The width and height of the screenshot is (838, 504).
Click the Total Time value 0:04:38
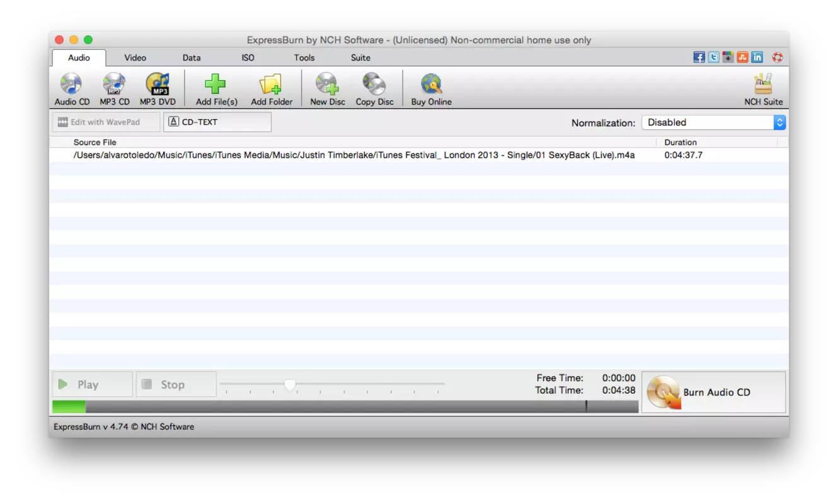point(619,390)
